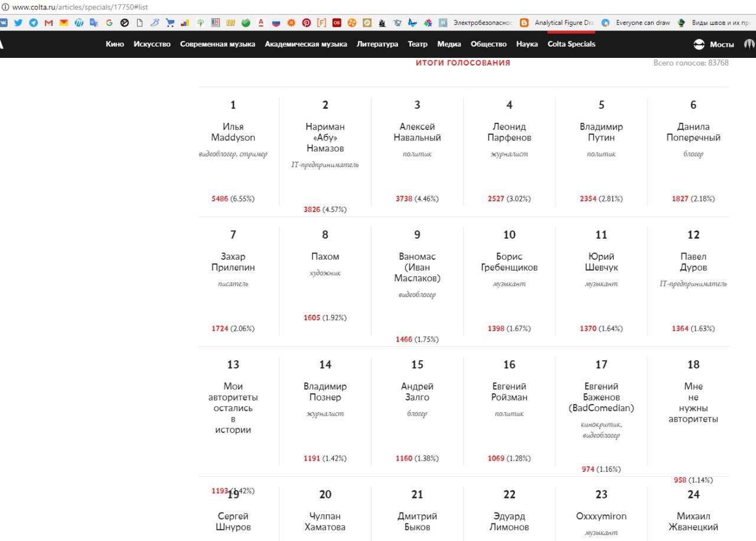Viewport: 756px width, 541px height.
Task: Open the Everyone can draw bookmark
Action: [636, 23]
